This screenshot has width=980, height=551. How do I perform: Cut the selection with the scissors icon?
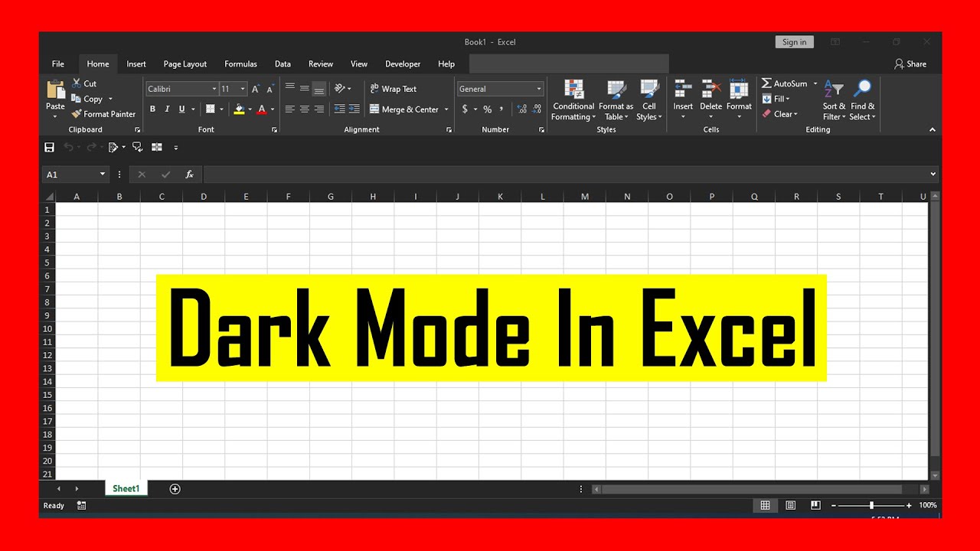(77, 83)
